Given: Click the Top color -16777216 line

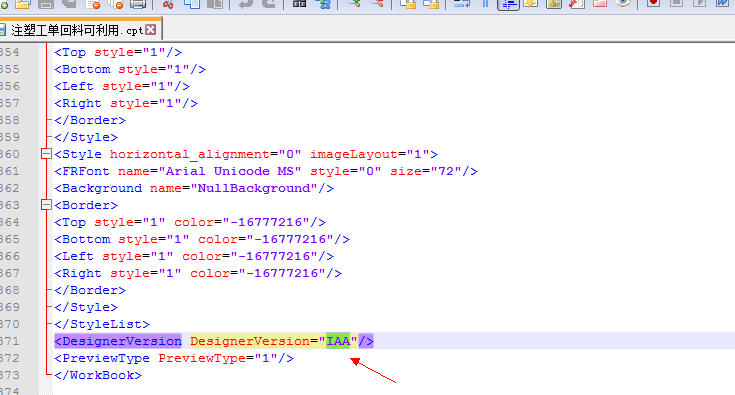Looking at the screenshot, I should coord(190,223).
